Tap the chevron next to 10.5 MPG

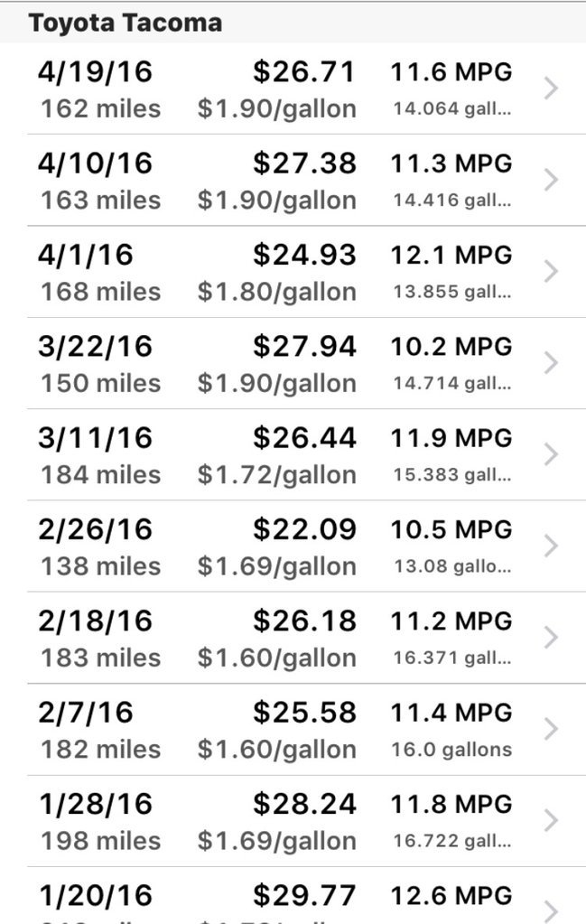click(551, 546)
